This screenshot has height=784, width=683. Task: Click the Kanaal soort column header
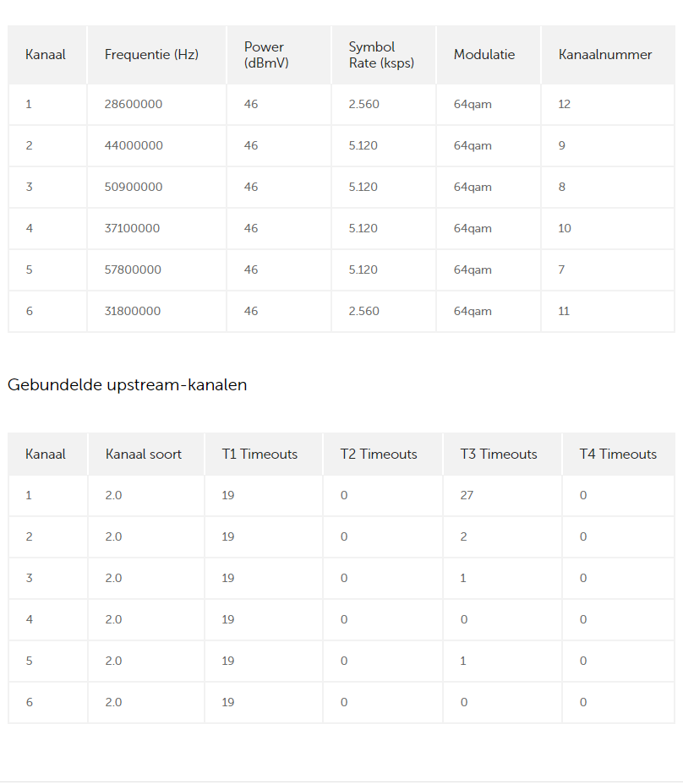coord(144,455)
